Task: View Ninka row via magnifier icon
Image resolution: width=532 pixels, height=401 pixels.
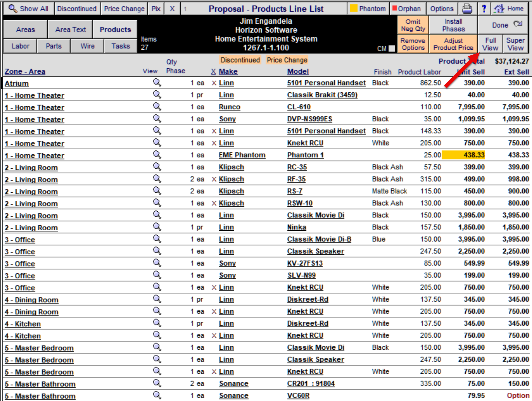Action: pos(157,227)
